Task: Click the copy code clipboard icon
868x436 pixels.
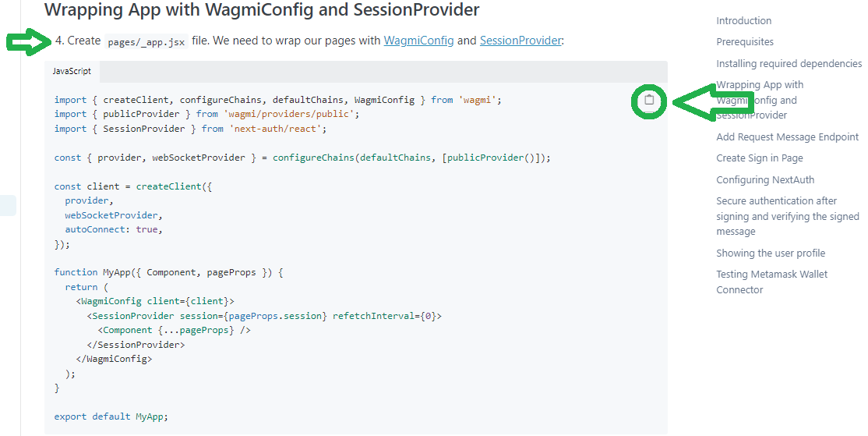Action: [649, 101]
